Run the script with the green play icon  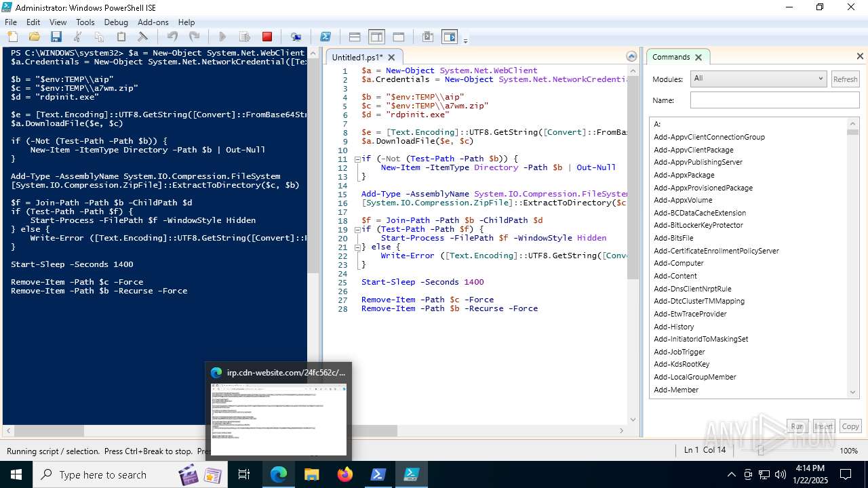click(222, 37)
